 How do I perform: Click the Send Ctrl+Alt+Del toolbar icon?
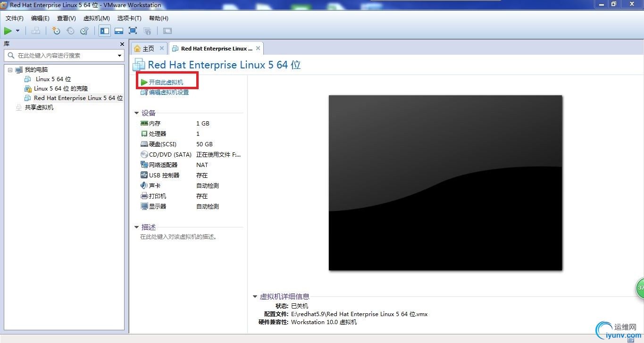tap(36, 31)
